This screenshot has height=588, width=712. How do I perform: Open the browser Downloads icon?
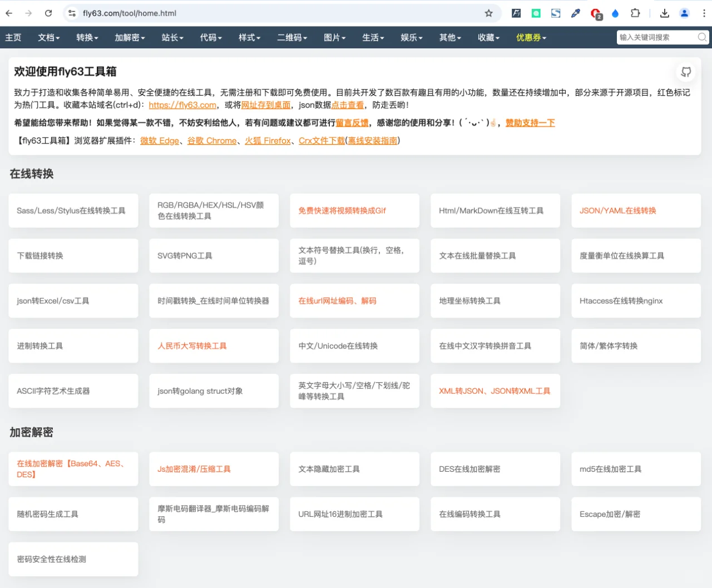click(x=664, y=13)
